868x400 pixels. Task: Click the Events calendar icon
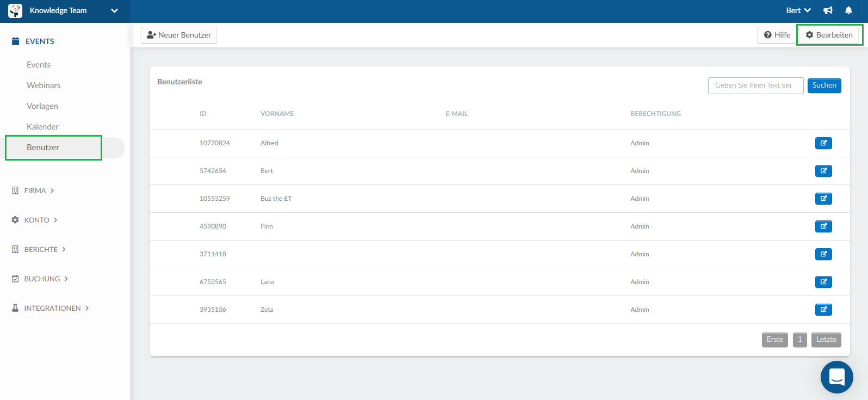[16, 41]
